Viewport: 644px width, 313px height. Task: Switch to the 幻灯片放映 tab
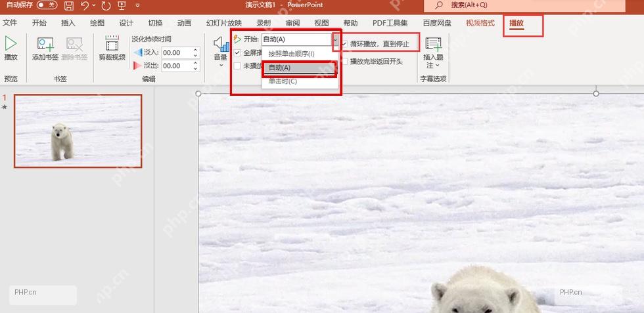pyautogui.click(x=224, y=22)
